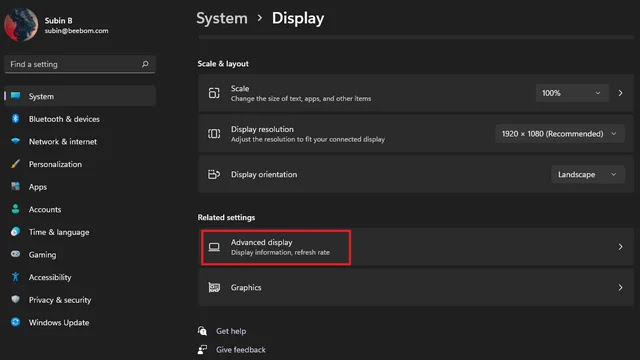This screenshot has height=360, width=640.
Task: Click the Network & internet wifi icon
Action: 16,141
